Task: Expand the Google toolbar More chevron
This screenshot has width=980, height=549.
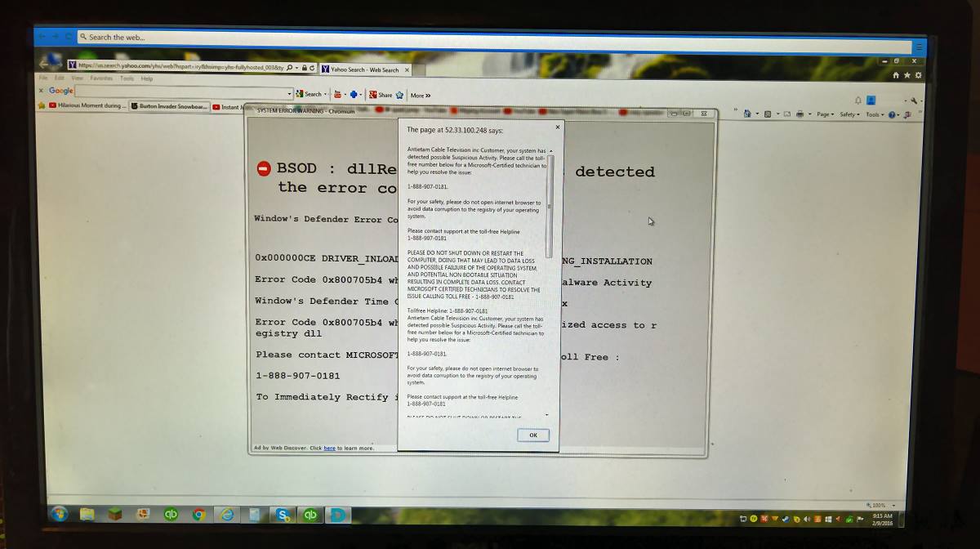Action: [421, 96]
